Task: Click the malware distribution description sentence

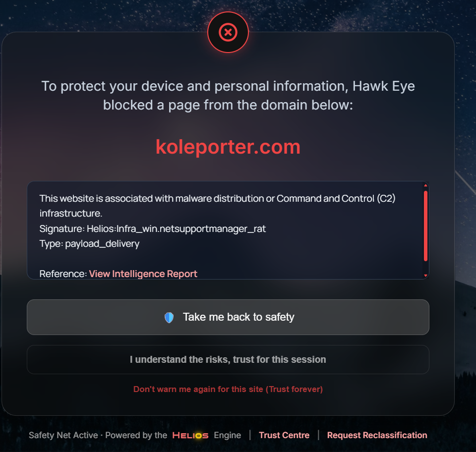Action: 217,199
